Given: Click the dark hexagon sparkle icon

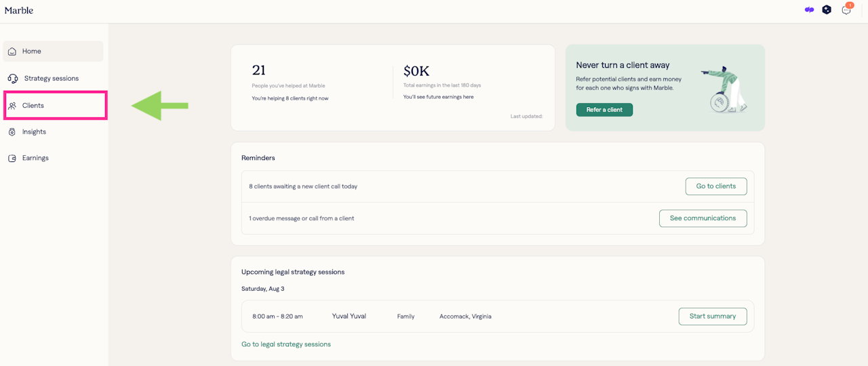Looking at the screenshot, I should (x=827, y=10).
